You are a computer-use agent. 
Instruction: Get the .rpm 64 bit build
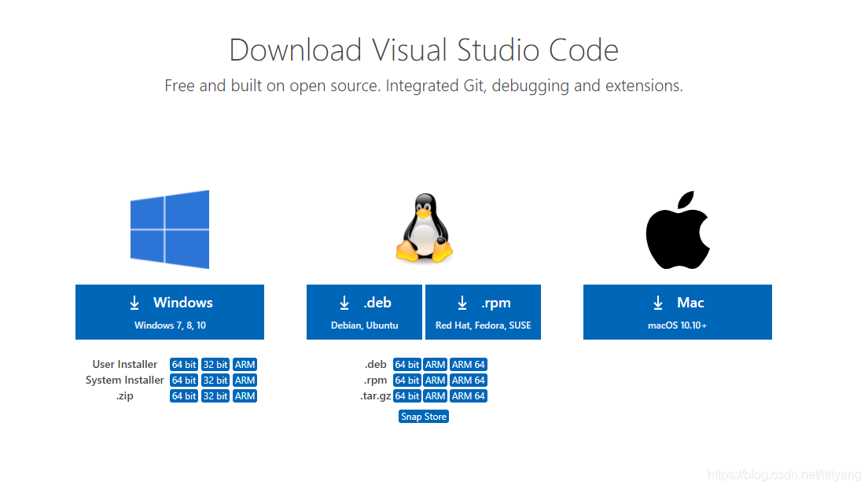(407, 380)
